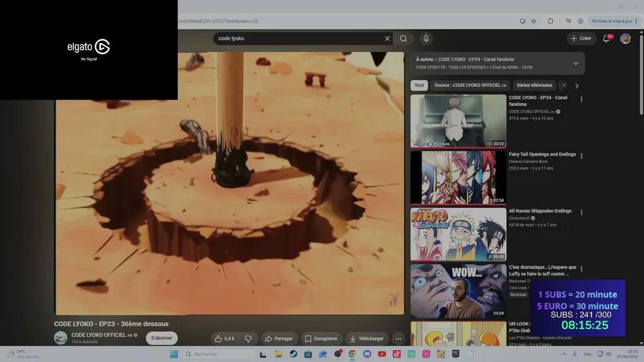Select the Tout filter chip

(x=419, y=85)
